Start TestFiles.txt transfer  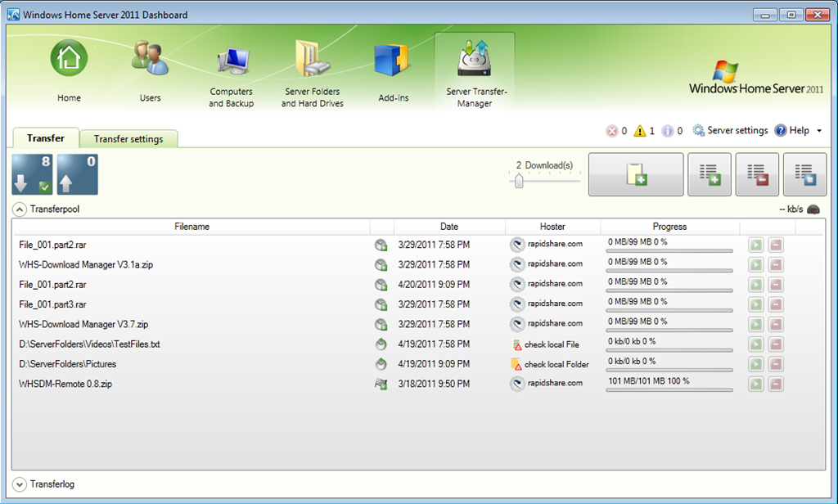coord(755,344)
